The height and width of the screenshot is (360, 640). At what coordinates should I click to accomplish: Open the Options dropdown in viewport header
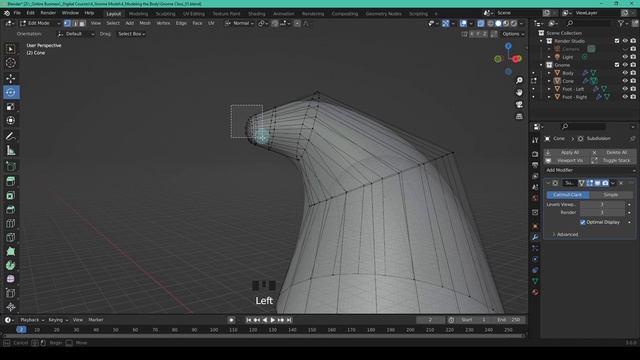pos(513,34)
